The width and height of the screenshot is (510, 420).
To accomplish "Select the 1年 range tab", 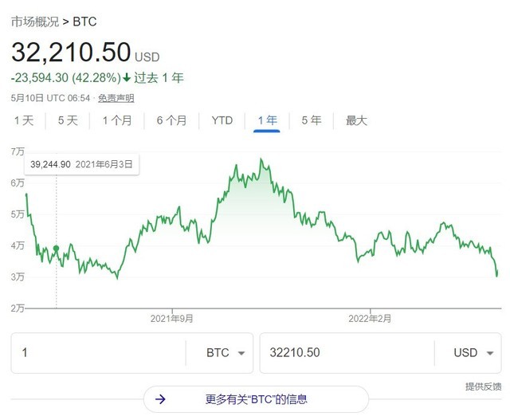I will (x=267, y=121).
